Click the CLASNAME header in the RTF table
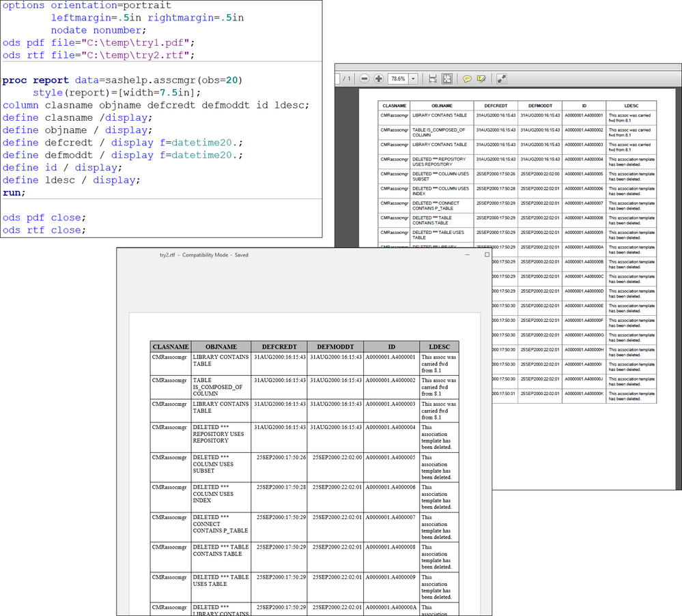The width and height of the screenshot is (682, 616). coord(171,347)
